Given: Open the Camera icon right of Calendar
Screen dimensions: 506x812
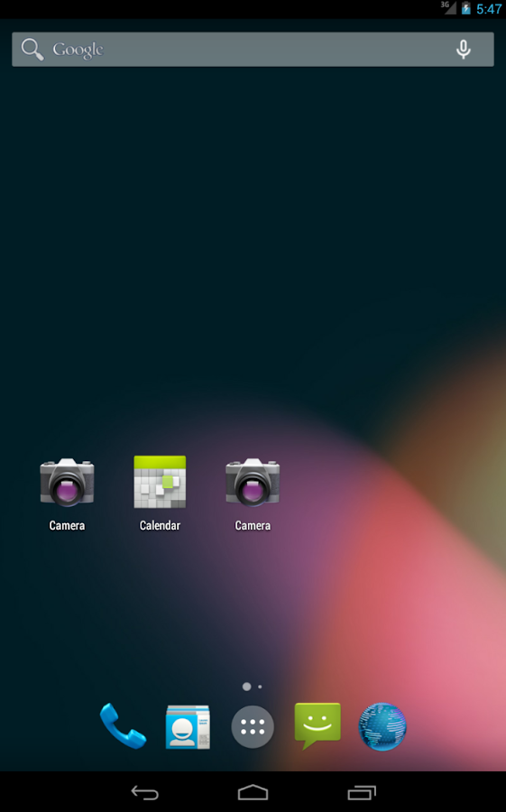Looking at the screenshot, I should (x=253, y=482).
